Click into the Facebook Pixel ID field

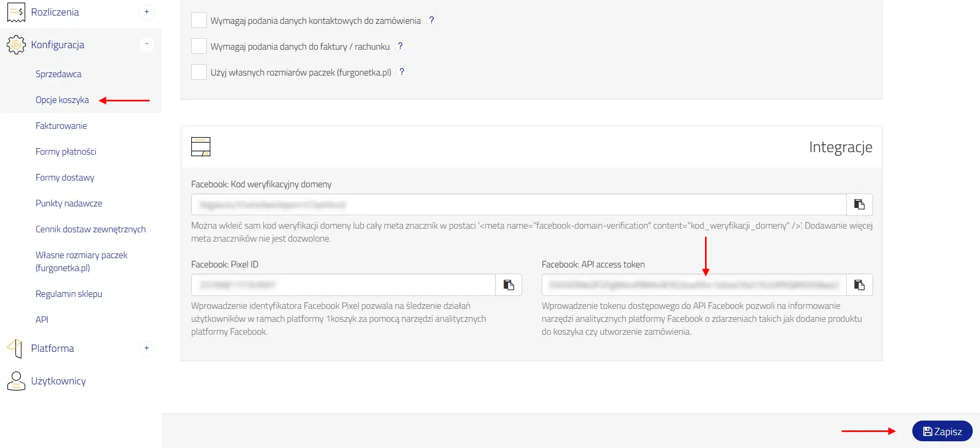point(343,285)
